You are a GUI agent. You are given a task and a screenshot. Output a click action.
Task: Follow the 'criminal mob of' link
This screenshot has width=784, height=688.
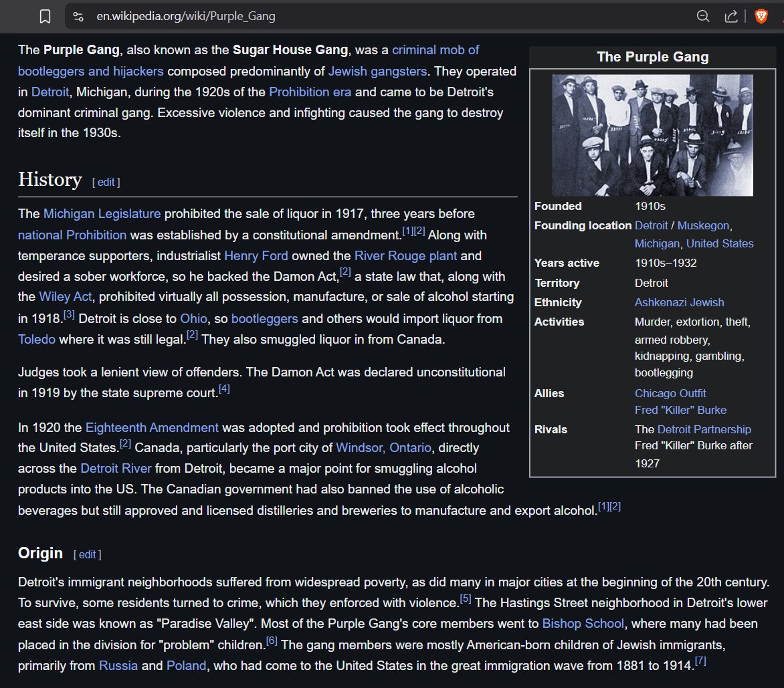click(435, 50)
